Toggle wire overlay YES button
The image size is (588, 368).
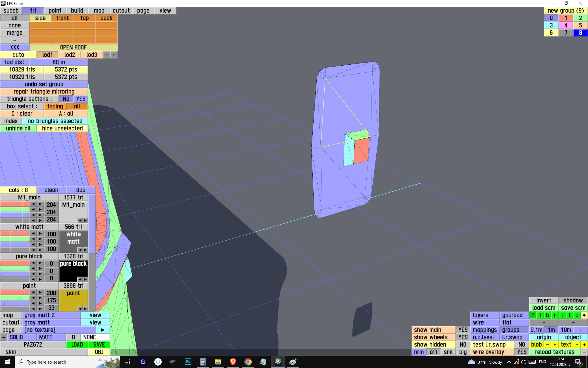tap(522, 352)
